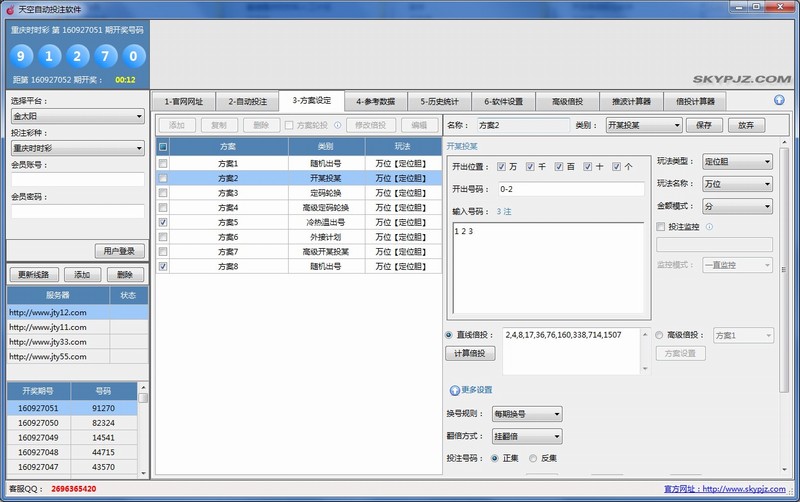Open the 换号规则 dropdown showing 每期换号
This screenshot has height=502, width=800.
pyautogui.click(x=527, y=414)
